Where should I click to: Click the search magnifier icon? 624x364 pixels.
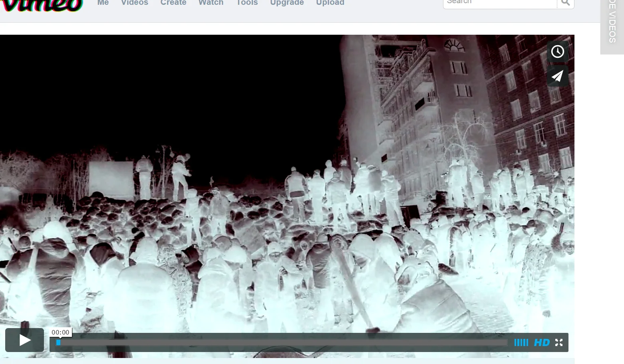[565, 3]
